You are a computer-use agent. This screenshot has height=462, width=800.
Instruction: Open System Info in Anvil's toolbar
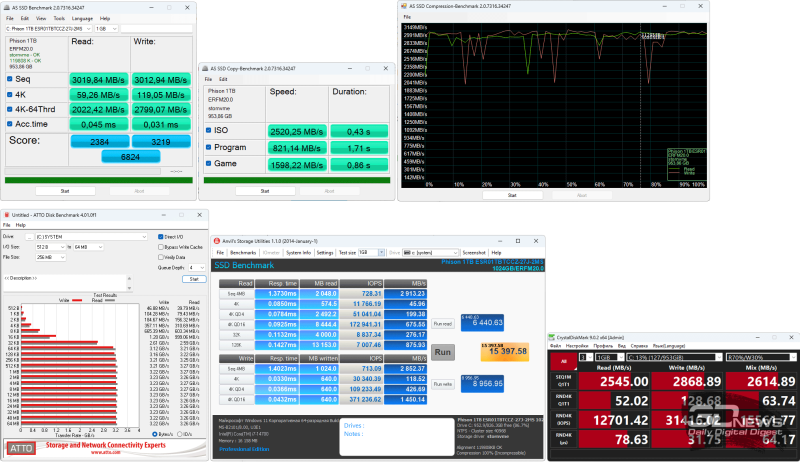(298, 252)
